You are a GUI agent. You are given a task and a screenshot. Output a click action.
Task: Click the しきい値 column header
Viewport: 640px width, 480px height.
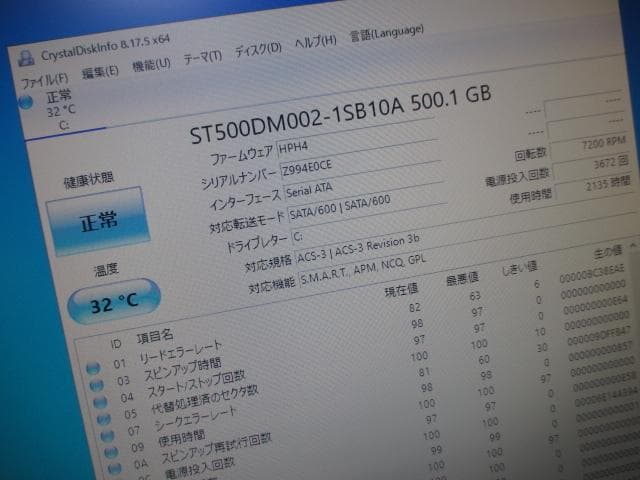[519, 268]
